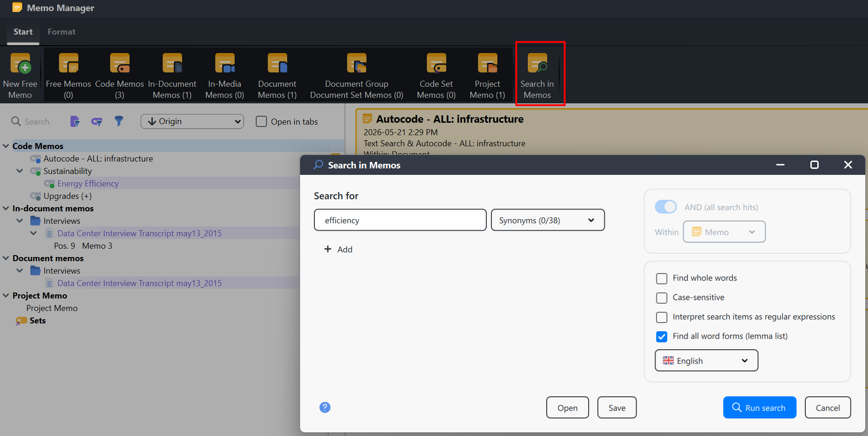Collapse the Document memos section
Image resolution: width=868 pixels, height=436 pixels.
point(6,258)
